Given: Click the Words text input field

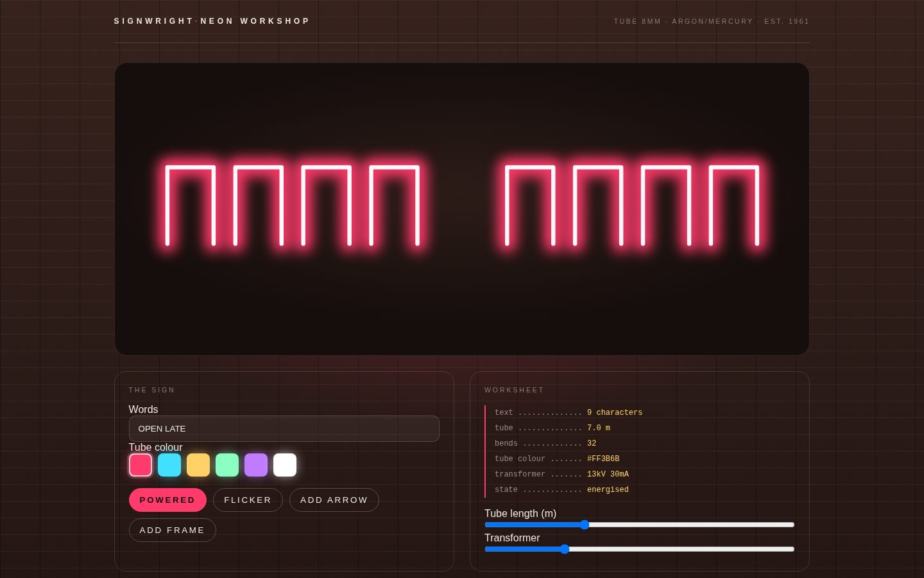Looking at the screenshot, I should [284, 429].
